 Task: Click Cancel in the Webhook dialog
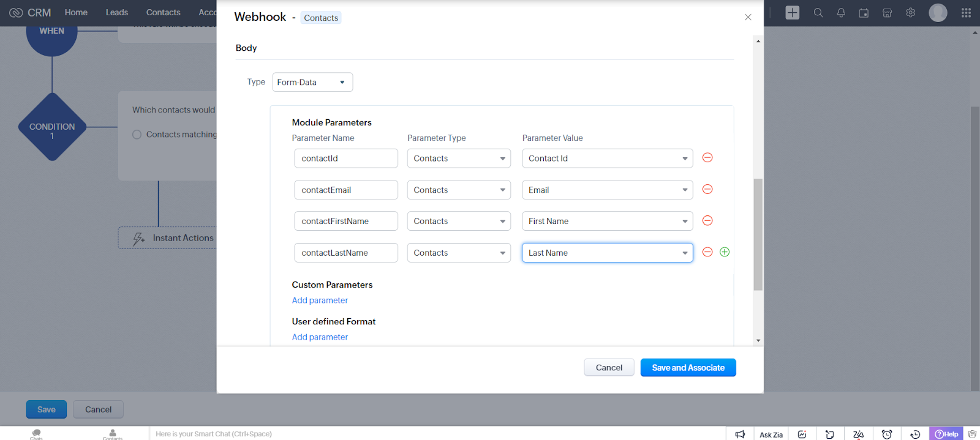[609, 368]
